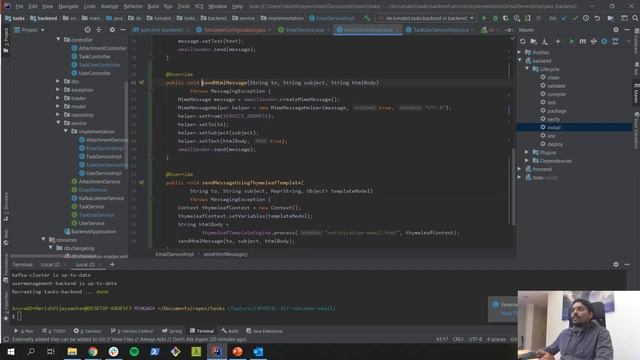Image resolution: width=640 pixels, height=360 pixels.
Task: Expand Maven frontend module
Action: (x=520, y=169)
